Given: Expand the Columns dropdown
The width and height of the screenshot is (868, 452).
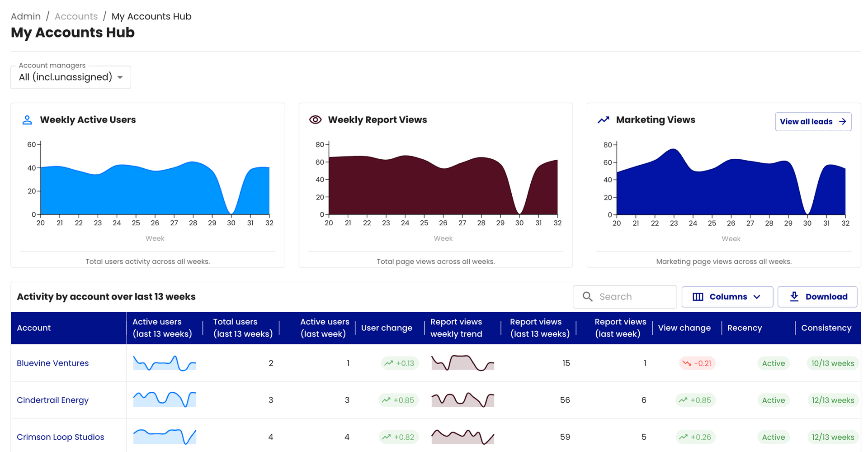Looking at the screenshot, I should point(727,297).
